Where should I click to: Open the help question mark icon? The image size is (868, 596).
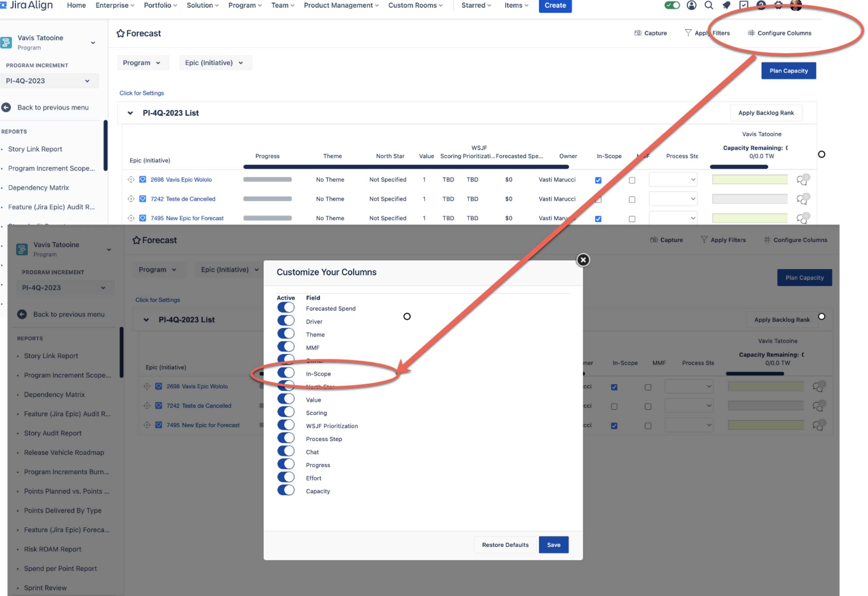click(761, 5)
